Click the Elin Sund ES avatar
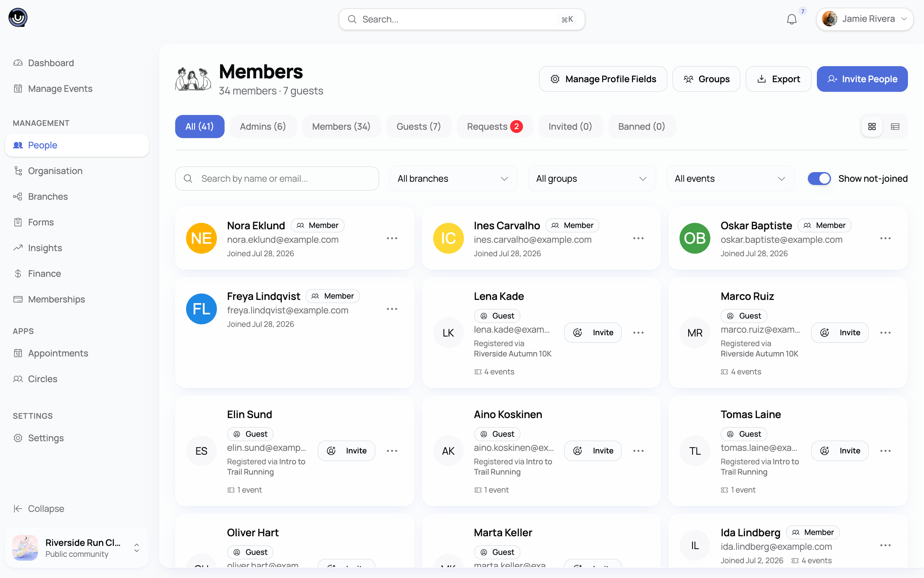This screenshot has width=924, height=578. (201, 451)
